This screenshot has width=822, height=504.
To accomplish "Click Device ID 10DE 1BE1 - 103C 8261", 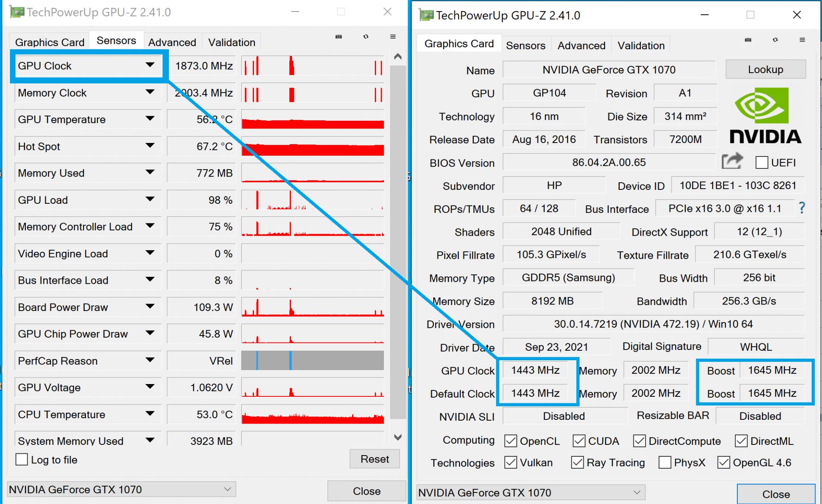I will 738,185.
